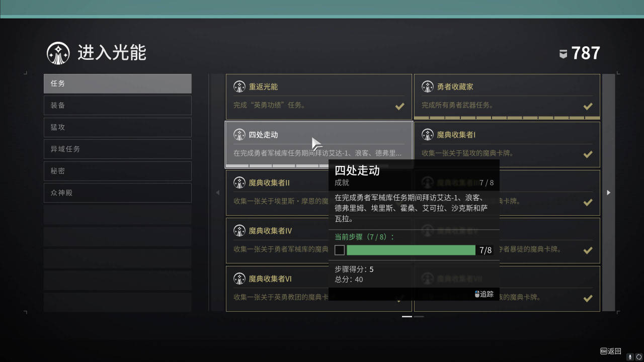Click the text 收集一张关于猛攻的魔典卡牌。
644x362 pixels.
coord(468,153)
